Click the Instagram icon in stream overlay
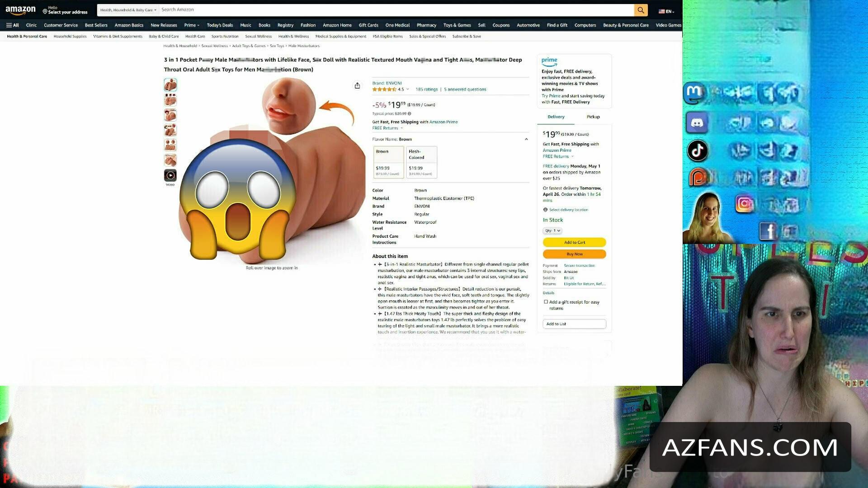The width and height of the screenshot is (868, 488). click(x=745, y=204)
